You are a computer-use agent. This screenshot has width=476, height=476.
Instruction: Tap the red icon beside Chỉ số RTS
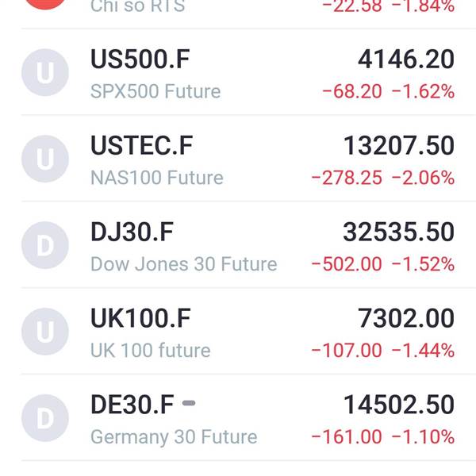pos(45,4)
